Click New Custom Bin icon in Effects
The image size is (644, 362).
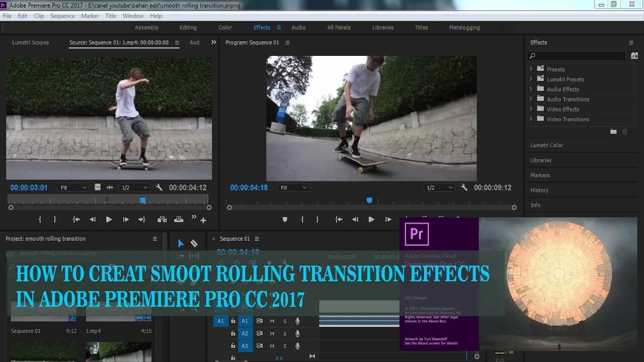click(x=613, y=132)
